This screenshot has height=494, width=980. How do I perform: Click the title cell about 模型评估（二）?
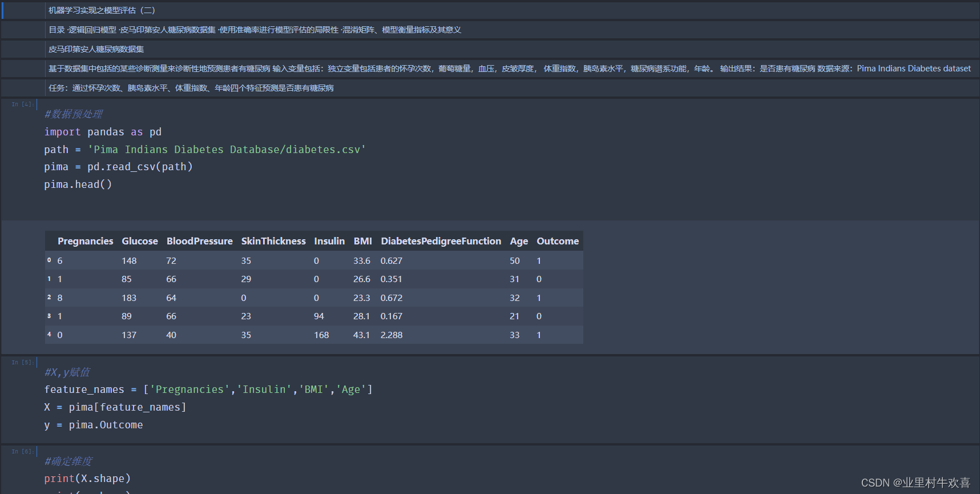(x=102, y=10)
